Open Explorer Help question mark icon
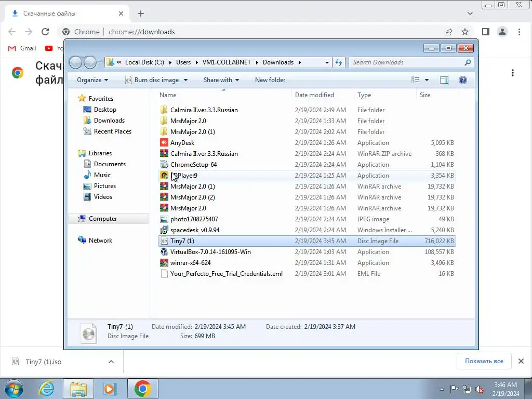 click(x=463, y=79)
